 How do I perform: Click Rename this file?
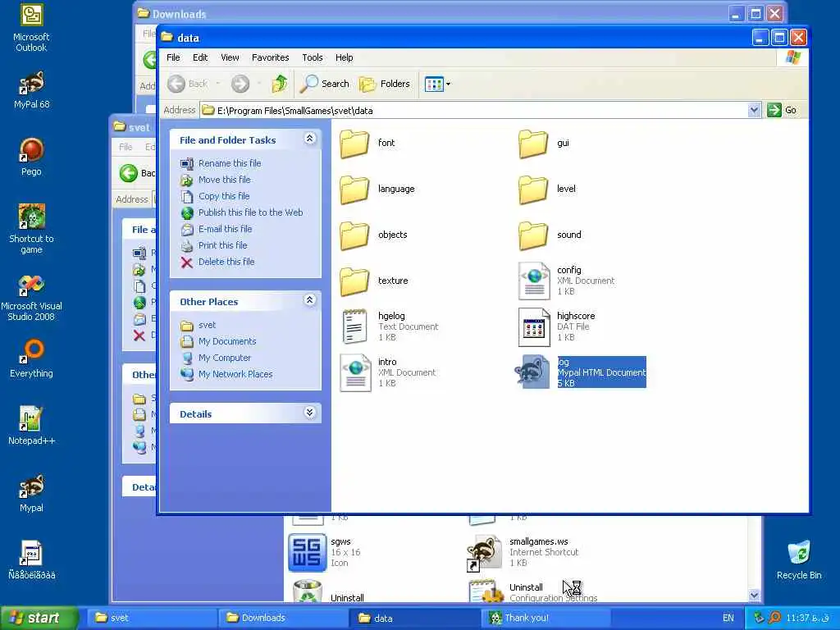coord(230,163)
